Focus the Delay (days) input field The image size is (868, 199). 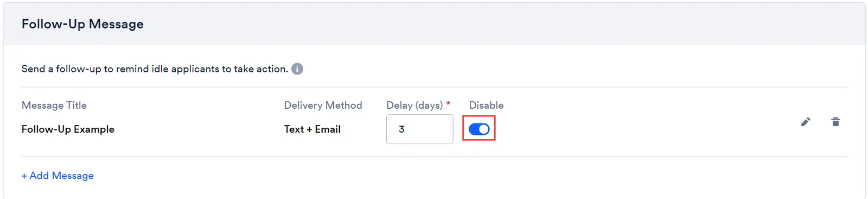tap(420, 129)
